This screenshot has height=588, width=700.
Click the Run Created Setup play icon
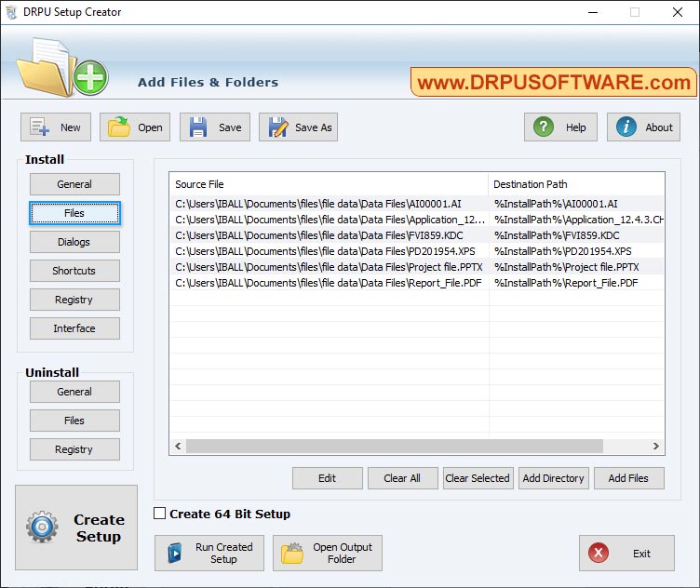tap(175, 554)
